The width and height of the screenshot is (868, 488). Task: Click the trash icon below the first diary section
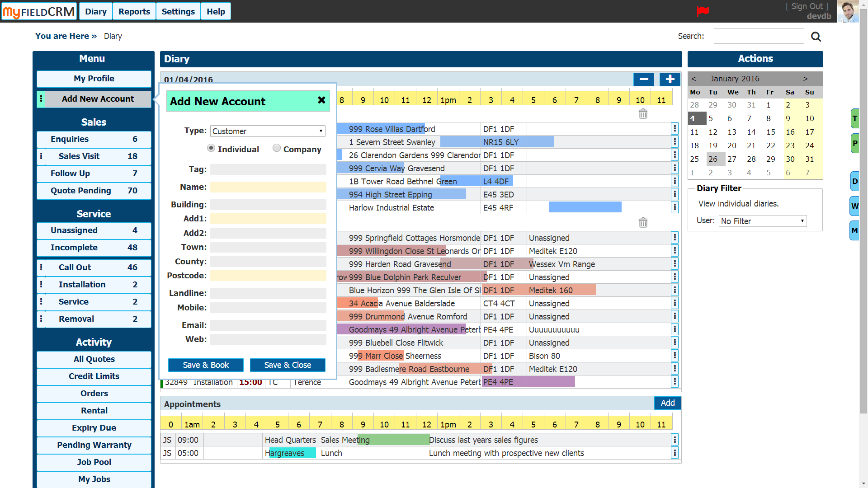(643, 114)
